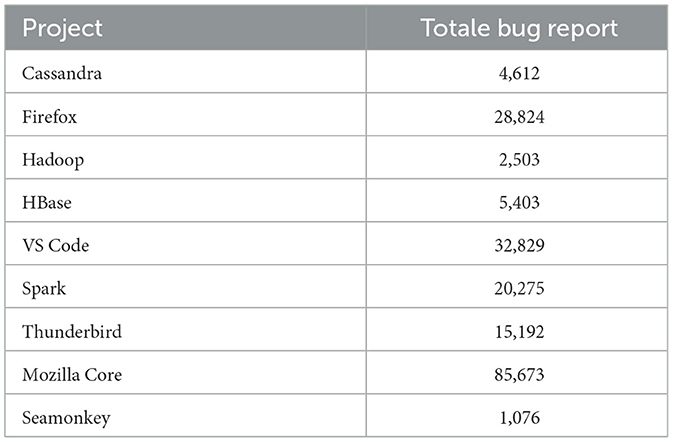Image resolution: width=673 pixels, height=442 pixels.
Task: Click the 15,192 bug report value
Action: 519,332
